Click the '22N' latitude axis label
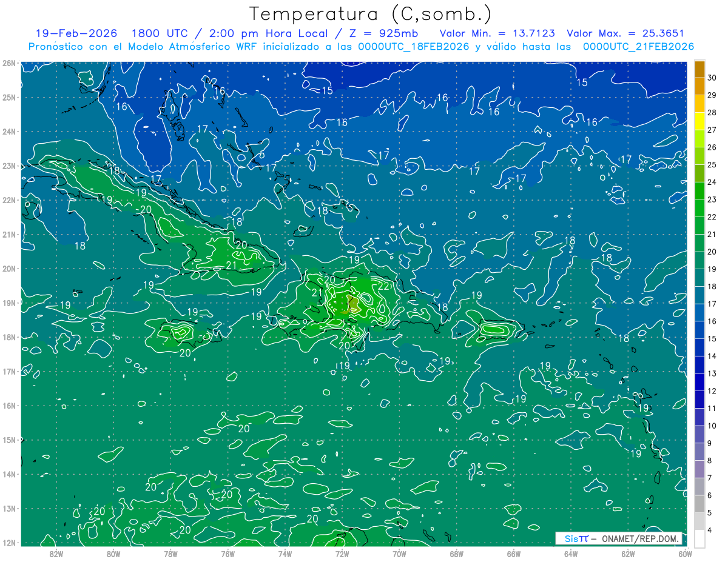Viewport: 728px width, 562px height. point(8,200)
